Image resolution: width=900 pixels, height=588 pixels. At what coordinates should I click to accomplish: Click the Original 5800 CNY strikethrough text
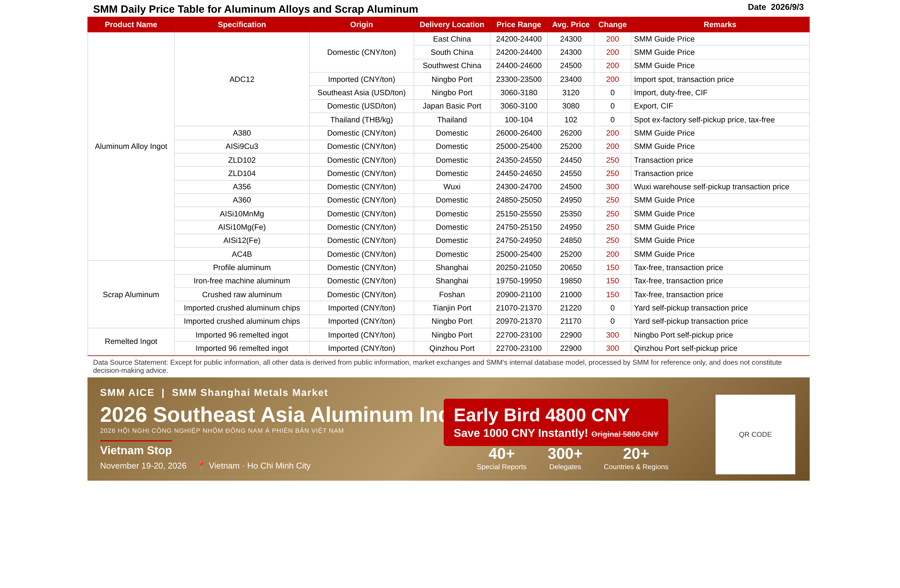625,434
